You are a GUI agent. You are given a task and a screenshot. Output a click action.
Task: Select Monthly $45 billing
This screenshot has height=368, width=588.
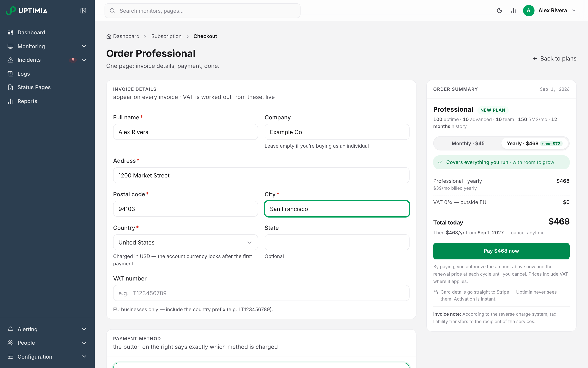(x=468, y=144)
